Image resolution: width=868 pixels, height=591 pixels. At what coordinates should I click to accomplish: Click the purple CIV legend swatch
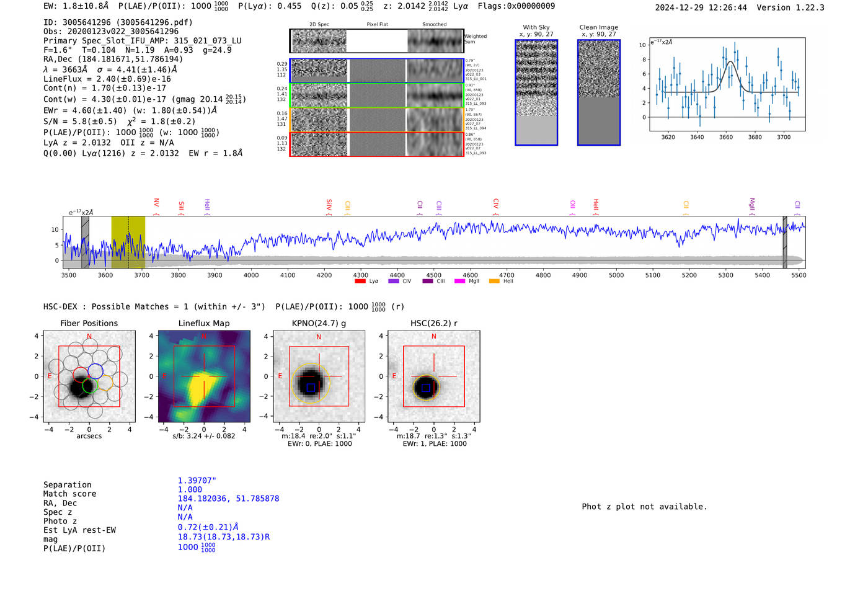[393, 281]
